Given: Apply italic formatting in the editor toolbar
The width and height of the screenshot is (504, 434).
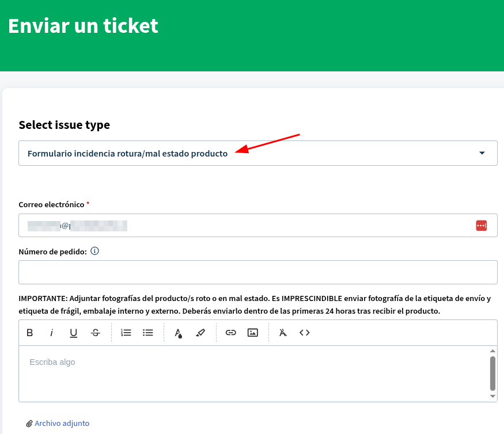Looking at the screenshot, I should (x=51, y=333).
